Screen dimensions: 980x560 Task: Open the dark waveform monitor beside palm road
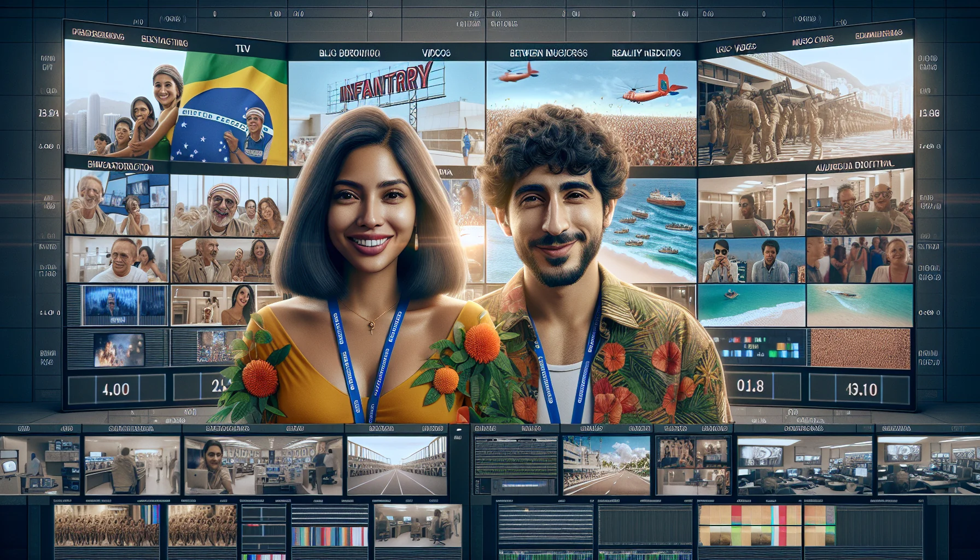click(x=516, y=466)
